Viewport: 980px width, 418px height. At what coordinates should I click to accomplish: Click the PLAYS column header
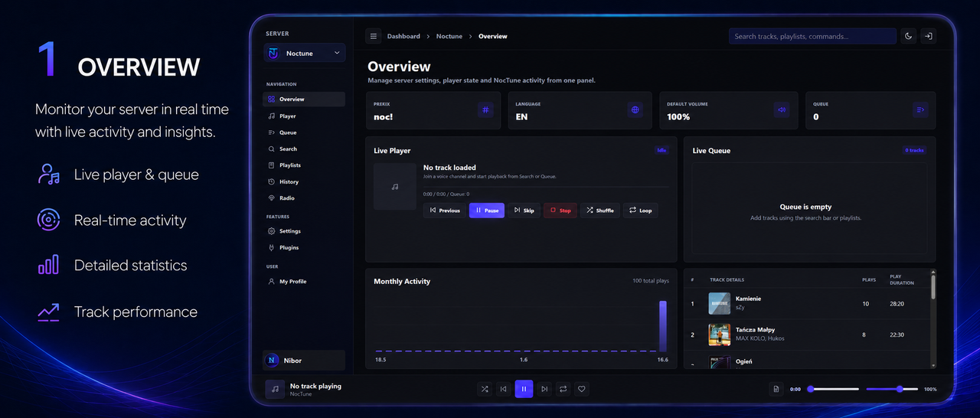(869, 279)
